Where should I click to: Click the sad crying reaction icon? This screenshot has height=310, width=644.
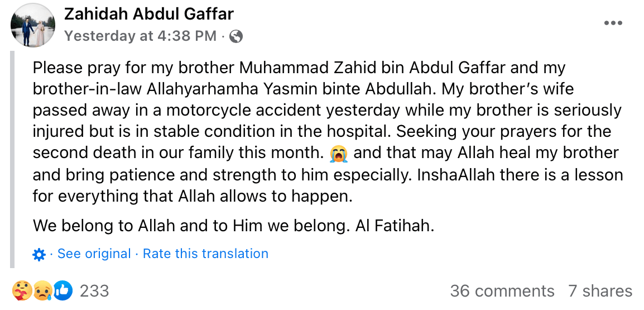(43, 290)
